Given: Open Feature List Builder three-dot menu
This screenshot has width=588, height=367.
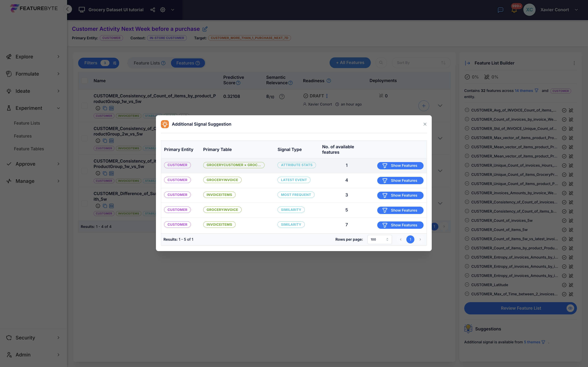Looking at the screenshot, I should tap(574, 63).
